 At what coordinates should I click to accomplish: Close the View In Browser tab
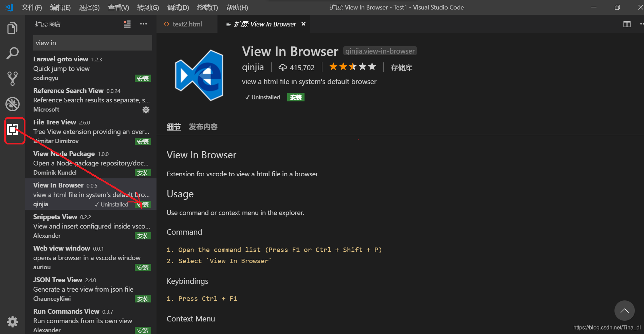(x=303, y=24)
